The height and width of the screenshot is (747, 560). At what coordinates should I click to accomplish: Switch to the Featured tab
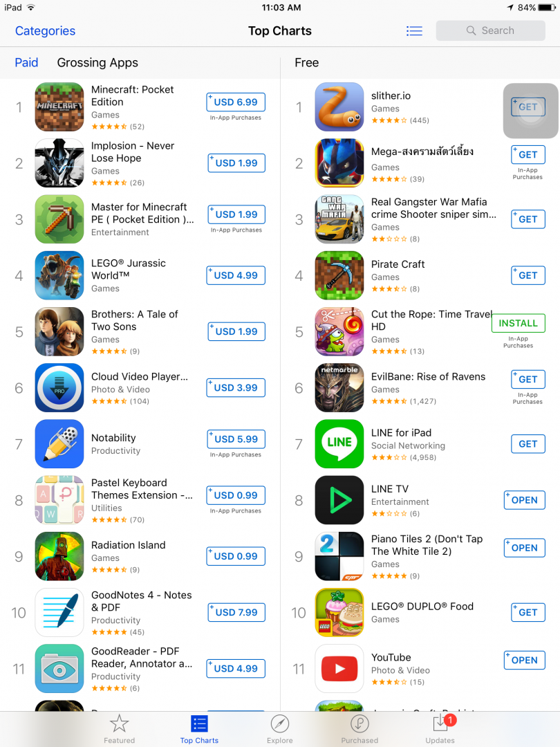pyautogui.click(x=119, y=729)
